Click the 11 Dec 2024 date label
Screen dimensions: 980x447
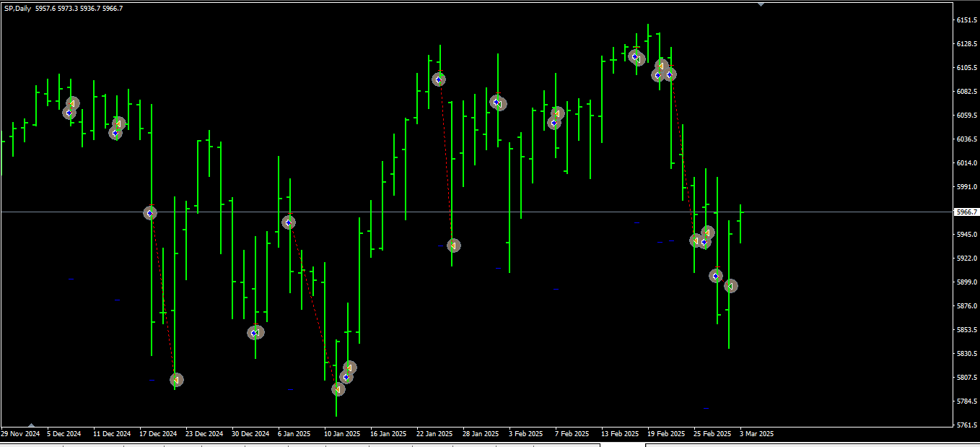pyautogui.click(x=112, y=434)
